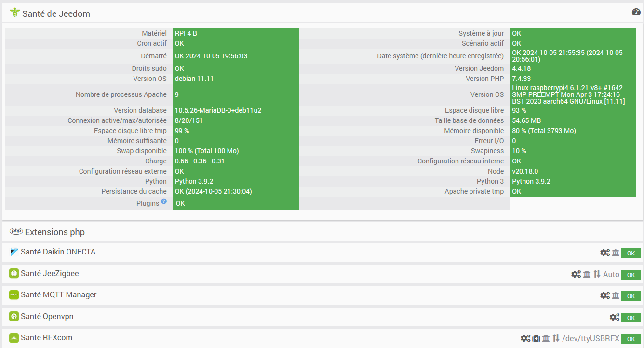
Task: Click the load value 0.66 - 0.36 - 0.31
Action: 200,161
